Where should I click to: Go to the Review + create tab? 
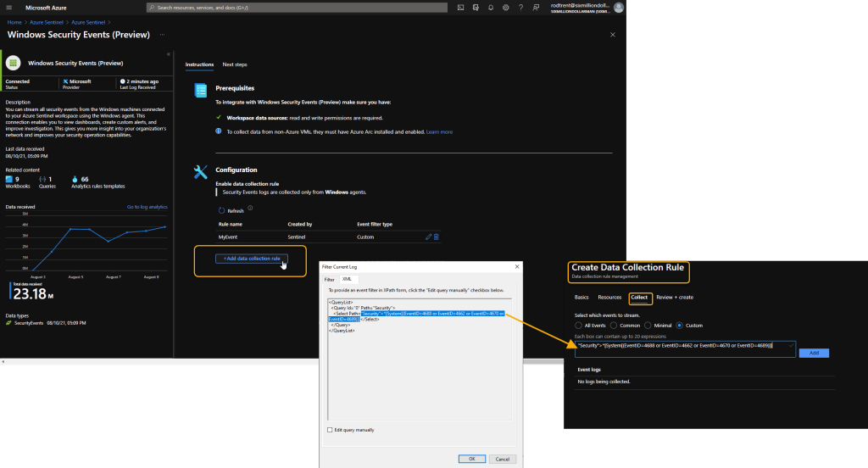[x=675, y=298]
